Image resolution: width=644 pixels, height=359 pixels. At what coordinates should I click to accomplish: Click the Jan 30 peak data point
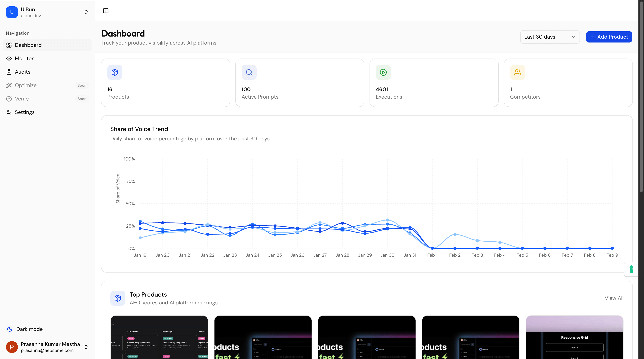point(387,220)
